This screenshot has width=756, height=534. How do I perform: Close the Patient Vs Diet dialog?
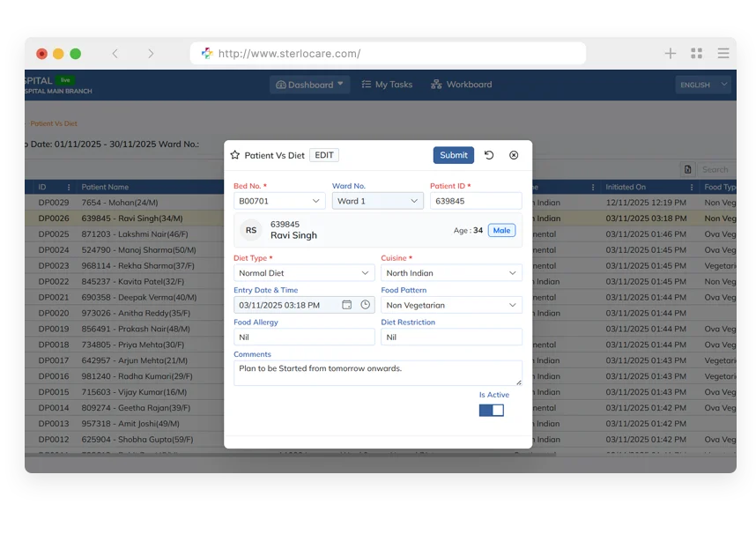point(514,155)
